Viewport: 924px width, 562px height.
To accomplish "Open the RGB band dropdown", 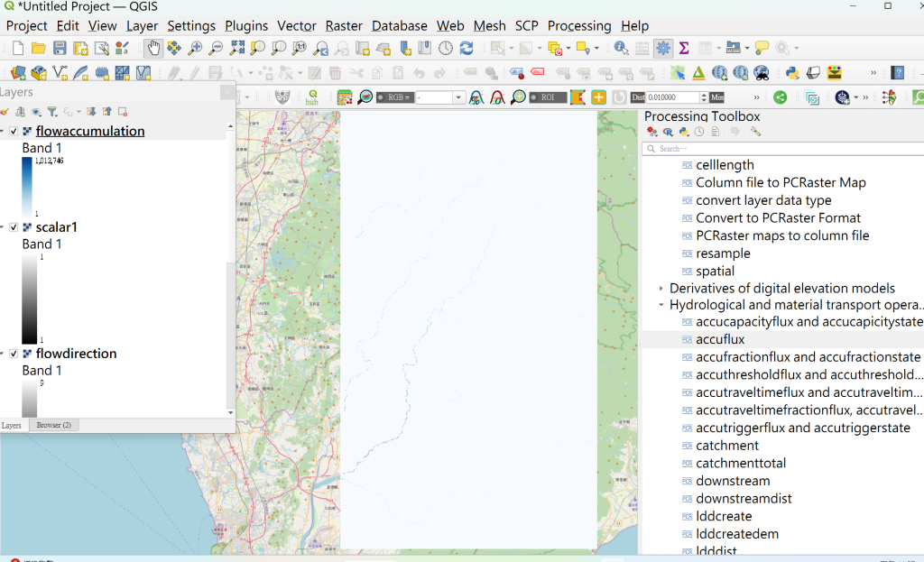I will [x=458, y=97].
